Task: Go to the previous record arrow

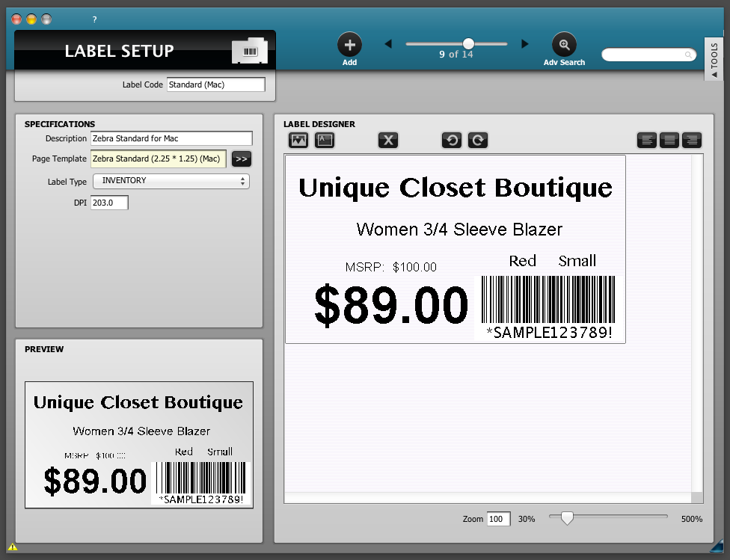Action: click(388, 44)
